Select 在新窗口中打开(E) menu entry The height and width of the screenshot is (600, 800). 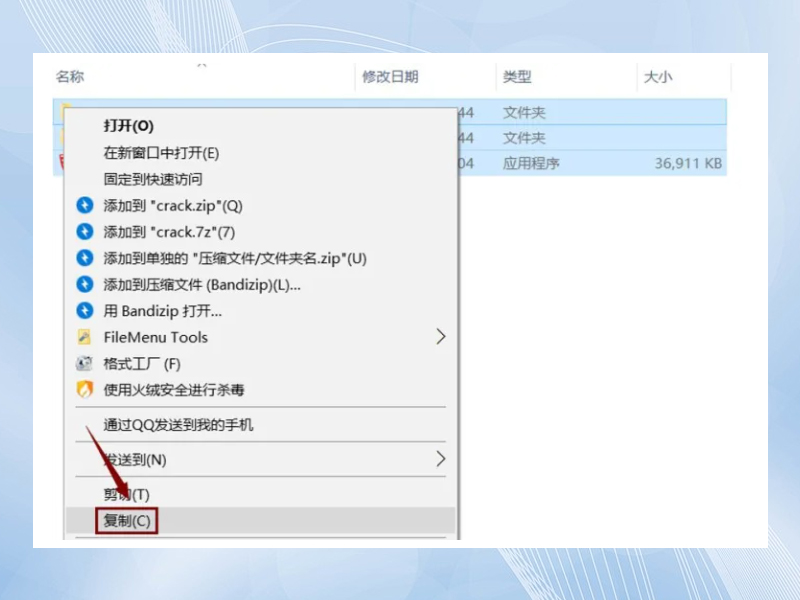click(161, 153)
